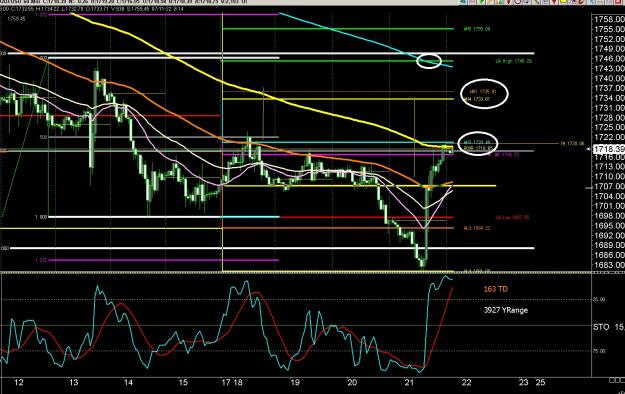Select the orange 163 TD label
This screenshot has height=394, width=625.
pyautogui.click(x=495, y=289)
